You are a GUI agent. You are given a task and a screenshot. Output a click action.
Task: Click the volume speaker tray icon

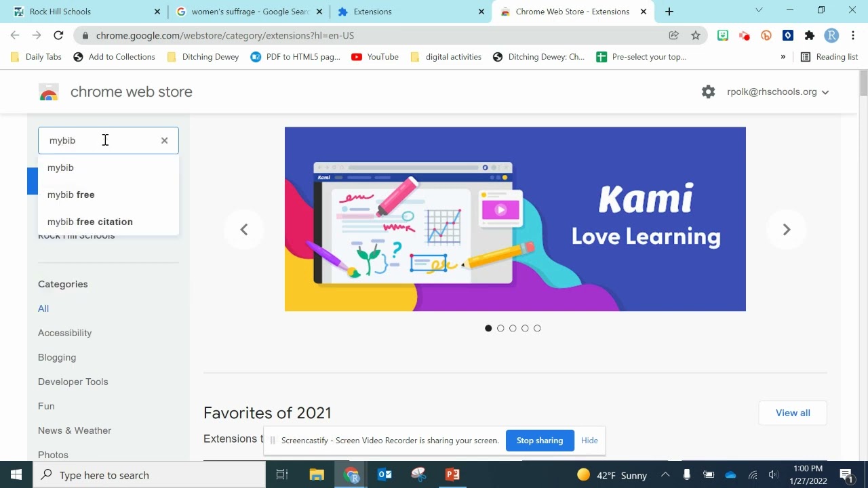coord(774,475)
